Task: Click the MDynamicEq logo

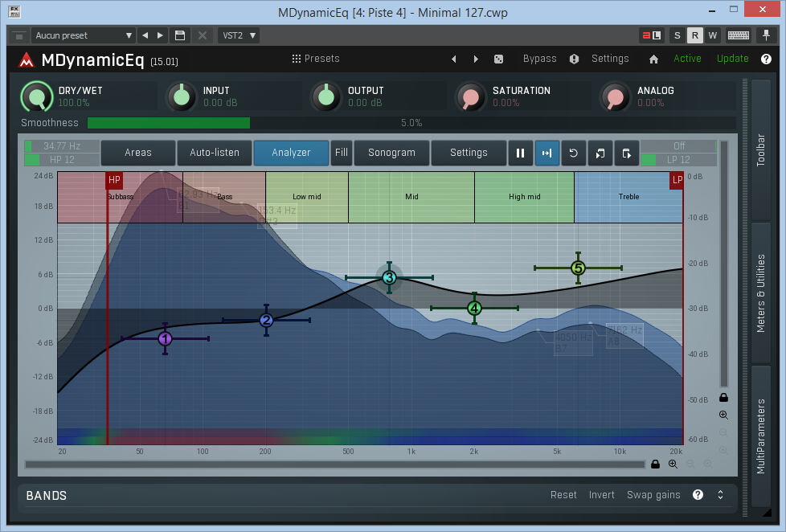Action: coord(26,60)
